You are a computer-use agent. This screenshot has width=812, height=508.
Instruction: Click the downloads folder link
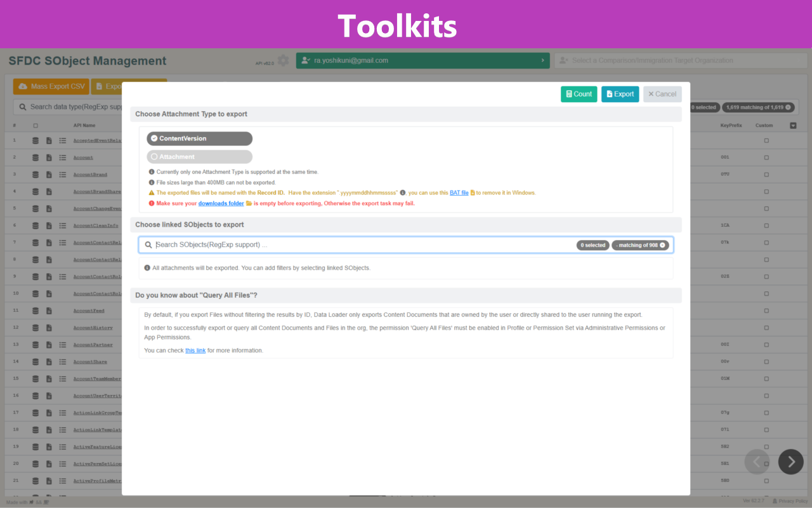coord(221,203)
